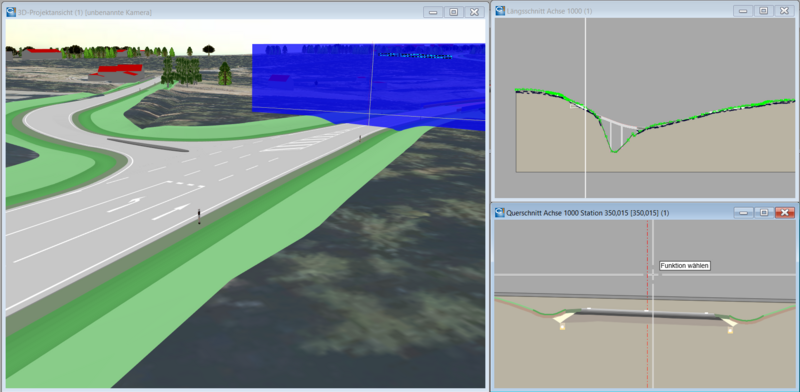Click the "Funktion wählen" tooltip label
The width and height of the screenshot is (800, 392).
point(685,266)
